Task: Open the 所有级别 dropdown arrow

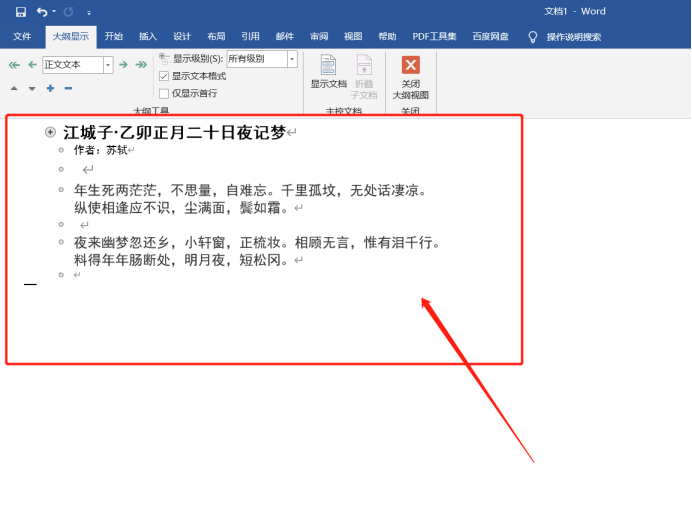Action: [292, 59]
